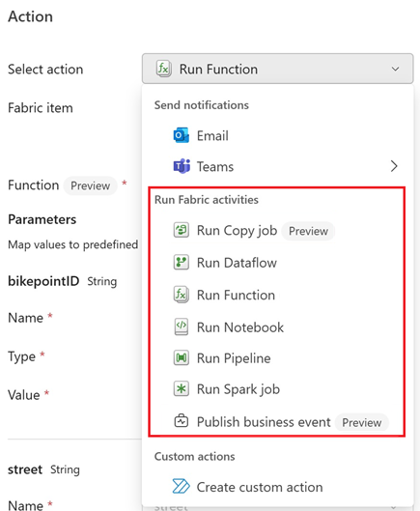Click the Run Pipeline icon
The width and height of the screenshot is (420, 511).
tap(181, 358)
